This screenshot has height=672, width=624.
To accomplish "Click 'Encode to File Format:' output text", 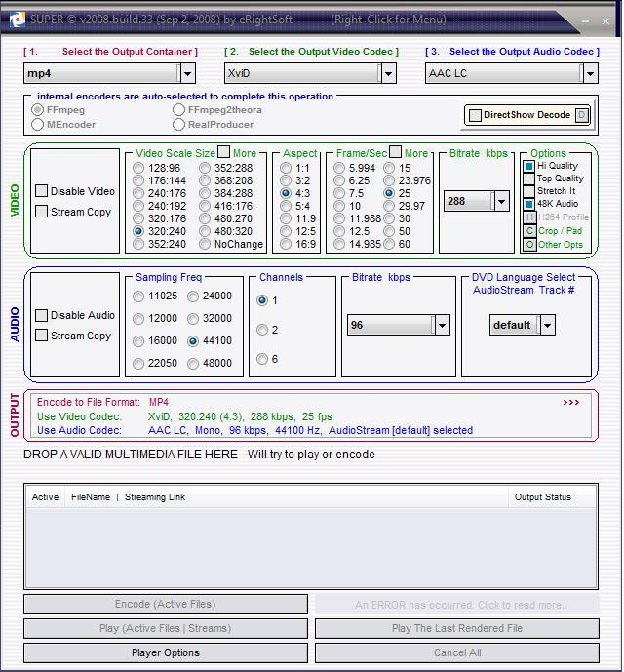I will point(89,402).
